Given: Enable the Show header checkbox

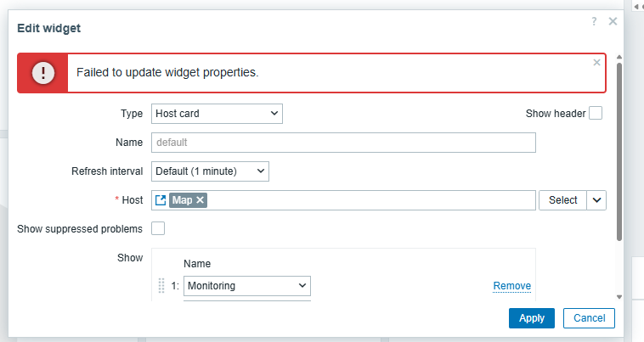Looking at the screenshot, I should tap(596, 113).
